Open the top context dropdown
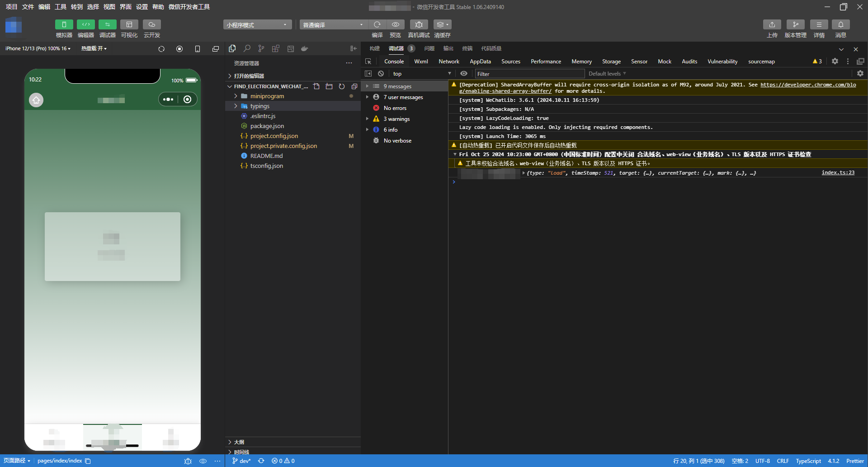This screenshot has height=467, width=868. coord(421,74)
